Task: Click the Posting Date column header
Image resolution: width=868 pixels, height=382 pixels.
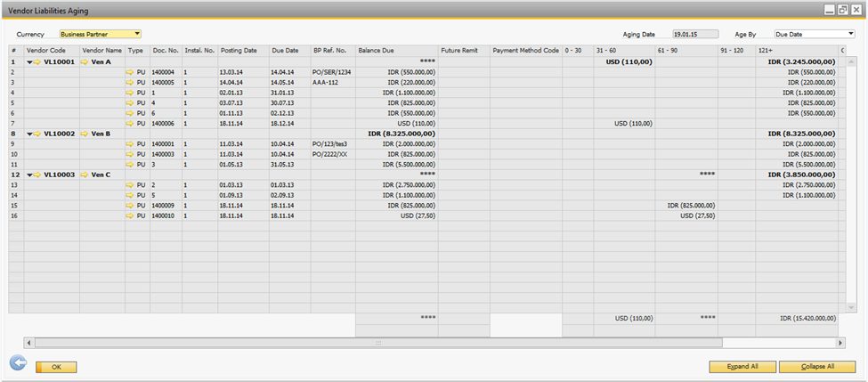Action: (244, 51)
